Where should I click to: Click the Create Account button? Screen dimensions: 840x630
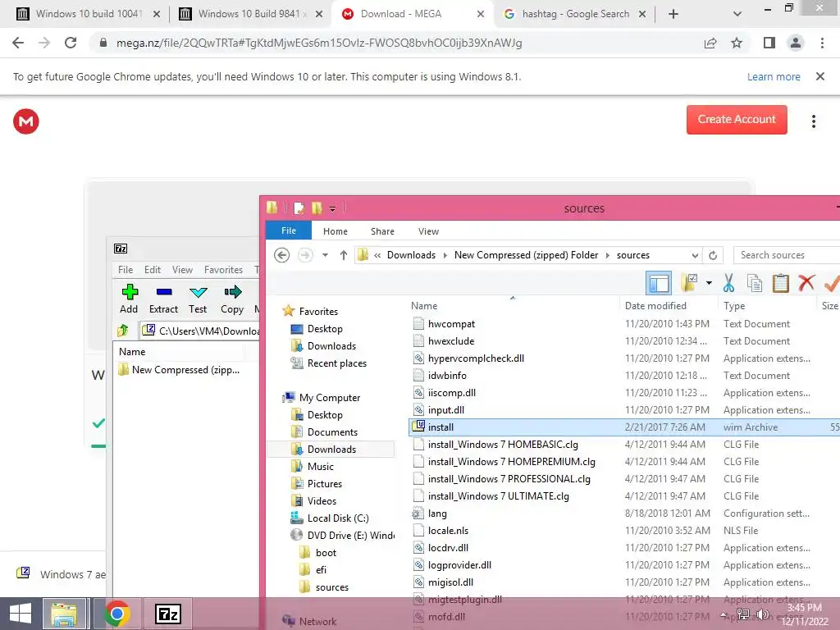(x=737, y=120)
